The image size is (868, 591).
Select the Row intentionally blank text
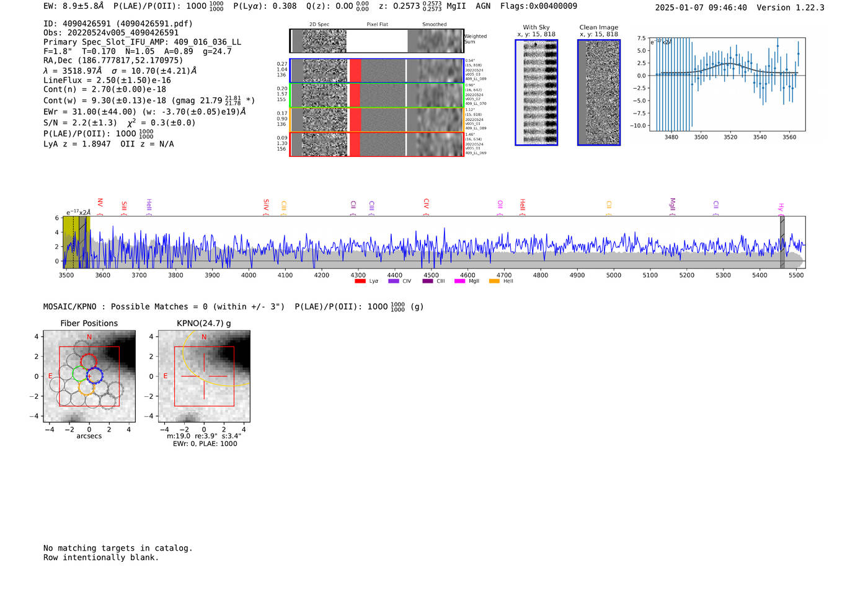point(101,558)
